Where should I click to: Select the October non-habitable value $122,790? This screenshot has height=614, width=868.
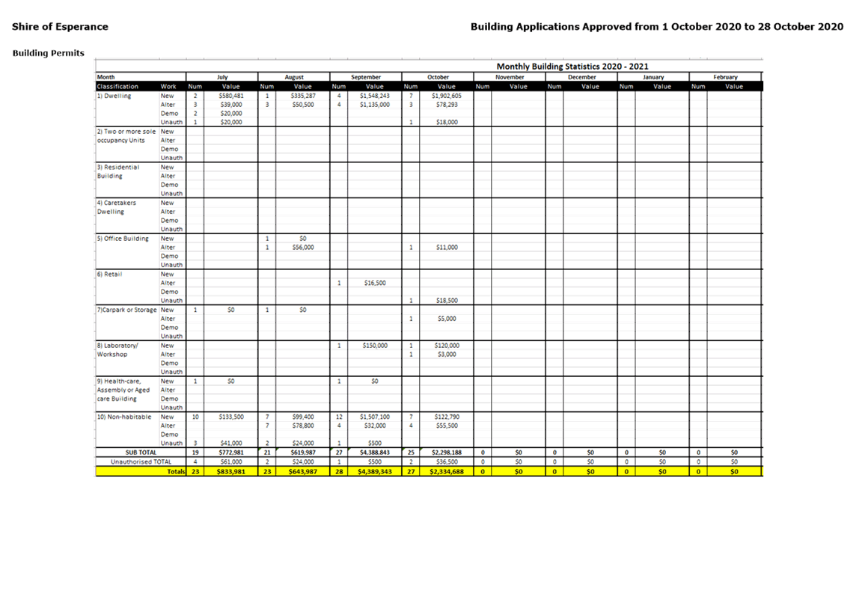[x=447, y=417]
